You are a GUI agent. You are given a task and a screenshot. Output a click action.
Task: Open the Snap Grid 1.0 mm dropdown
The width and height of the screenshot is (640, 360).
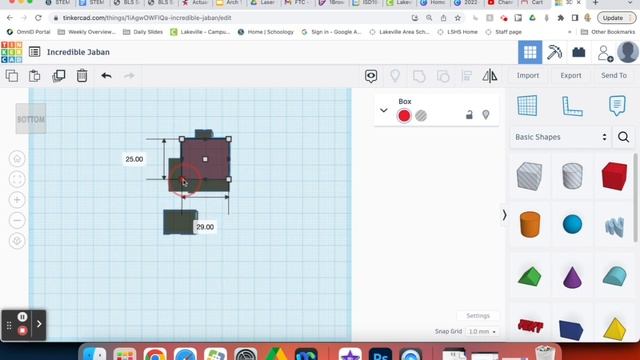482,331
